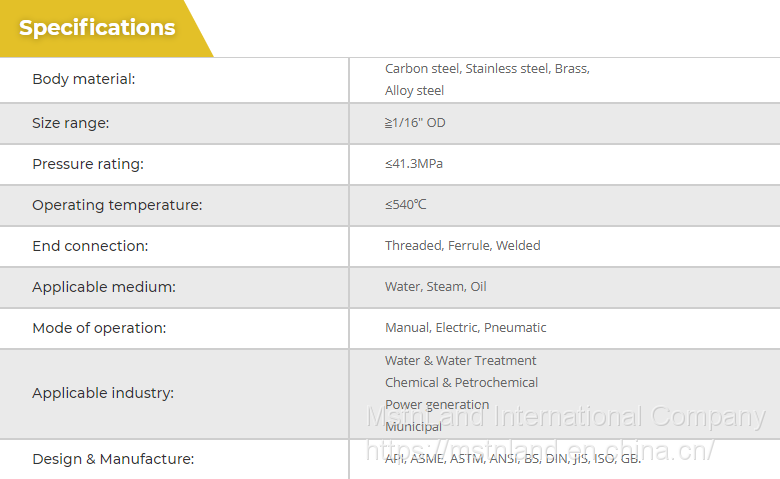Click the Chemical & Petrochemical line
Screen dimensions: 780x479
461,382
